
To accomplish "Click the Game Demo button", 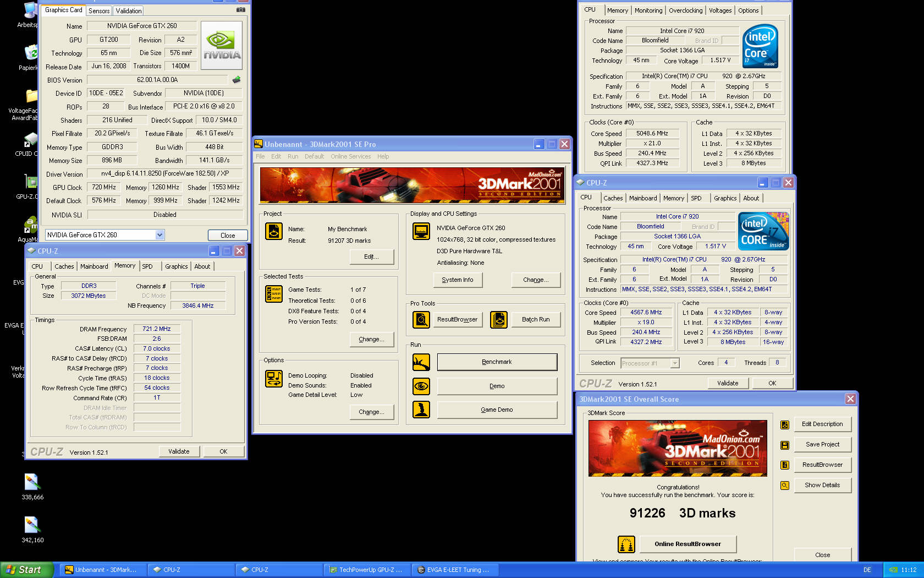I will [497, 410].
